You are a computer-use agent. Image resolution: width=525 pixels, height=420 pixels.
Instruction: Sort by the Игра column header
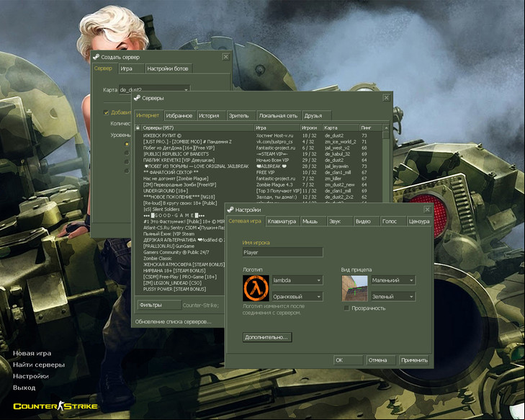pos(277,128)
